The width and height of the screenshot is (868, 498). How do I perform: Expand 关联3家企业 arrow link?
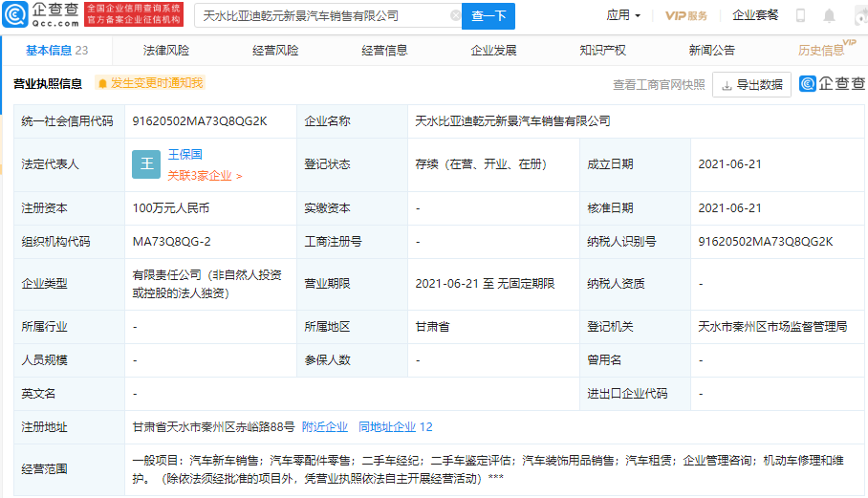pyautogui.click(x=205, y=176)
